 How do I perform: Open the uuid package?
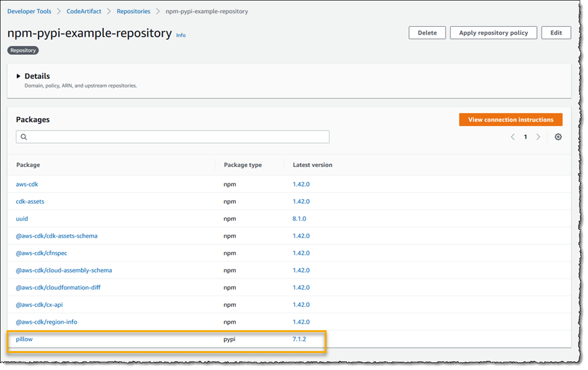[x=22, y=219]
